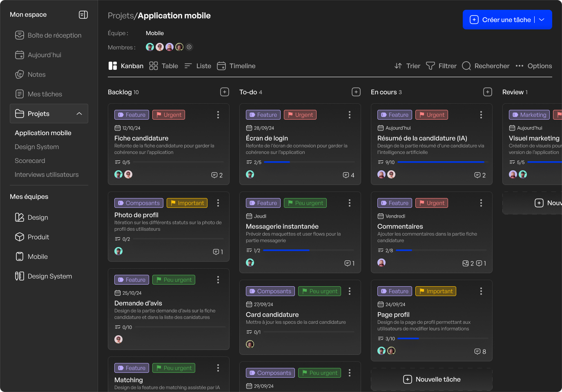
Task: Click the Urgent tag on Écran de login card
Action: pyautogui.click(x=300, y=115)
